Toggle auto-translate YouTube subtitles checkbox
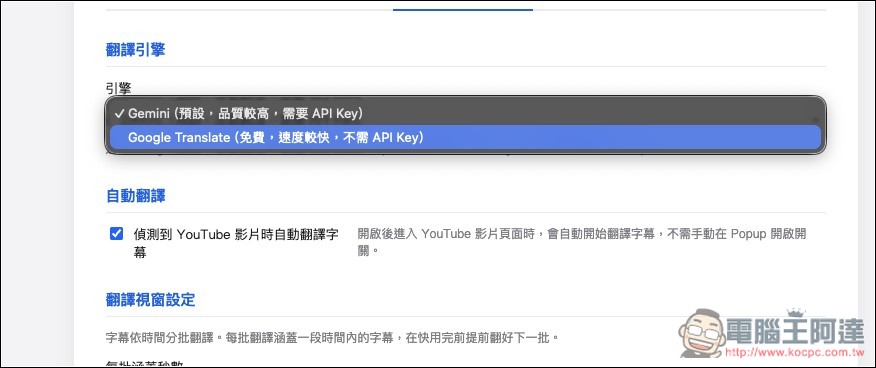 (116, 233)
